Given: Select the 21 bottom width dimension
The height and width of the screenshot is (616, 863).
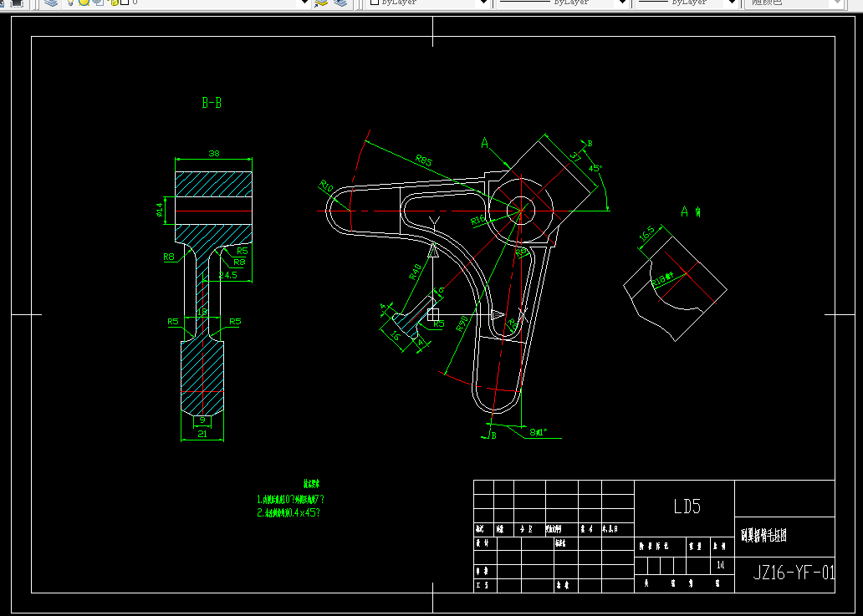Looking at the screenshot, I should click(x=202, y=434).
